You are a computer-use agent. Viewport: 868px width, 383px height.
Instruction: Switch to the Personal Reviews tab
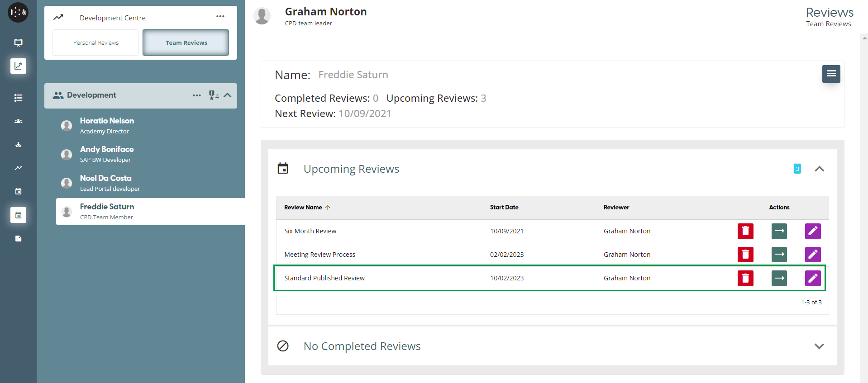coord(96,43)
